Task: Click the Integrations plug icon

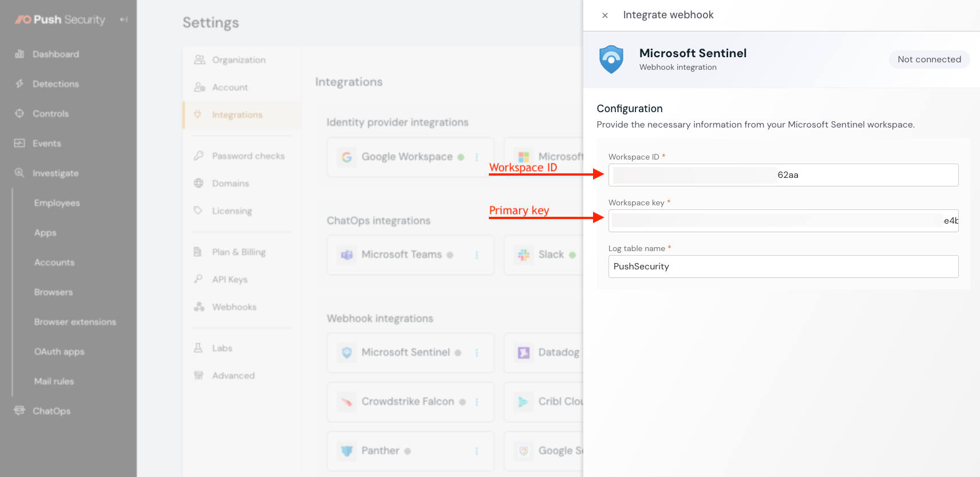Action: 197,114
